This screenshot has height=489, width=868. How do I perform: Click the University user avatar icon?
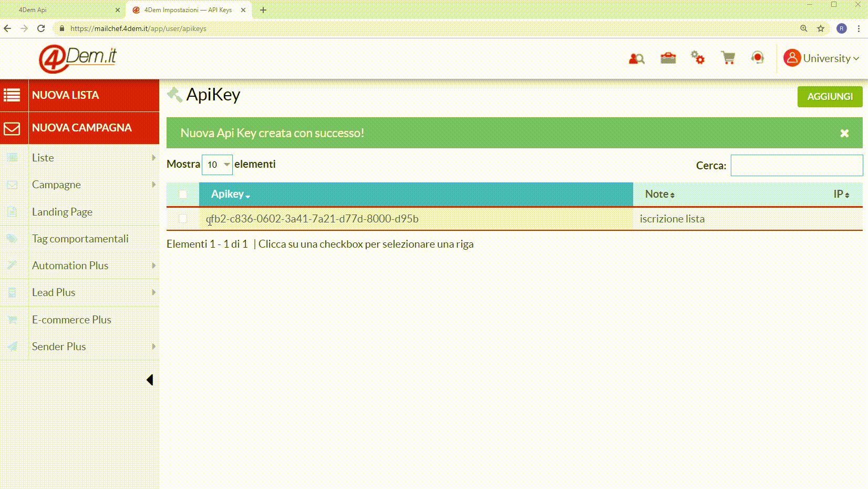(792, 58)
